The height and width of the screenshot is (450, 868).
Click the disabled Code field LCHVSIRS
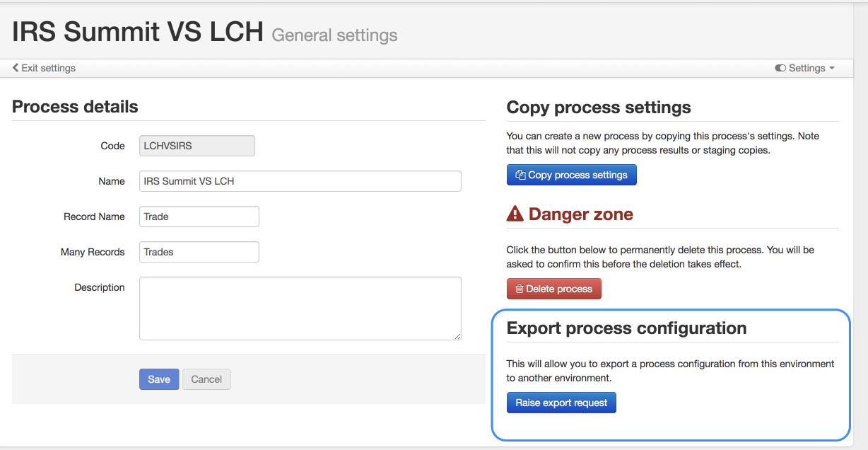[197, 146]
